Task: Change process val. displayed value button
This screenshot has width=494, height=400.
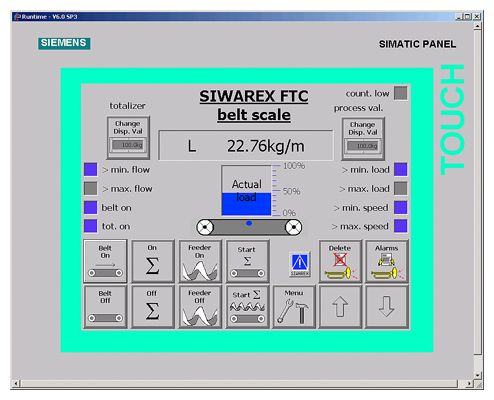Action: point(363,139)
